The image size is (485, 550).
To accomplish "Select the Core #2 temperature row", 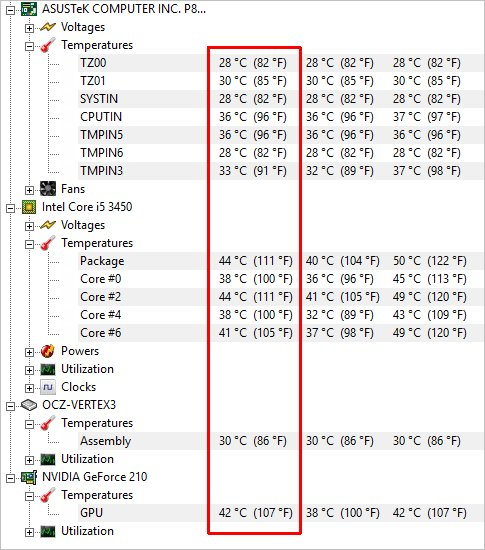I will 281,297.
